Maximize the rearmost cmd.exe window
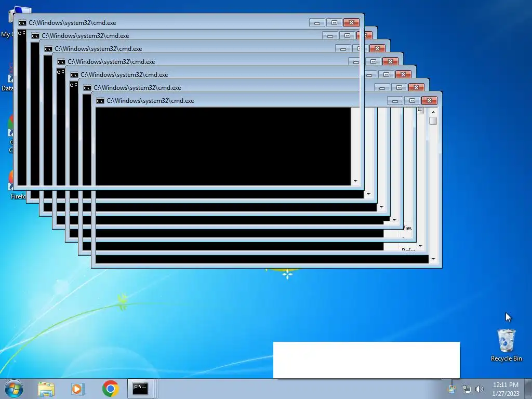This screenshot has width=532, height=399. tap(412, 100)
